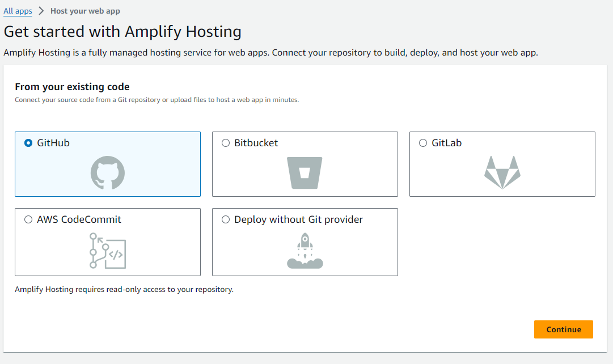
Task: Click the GitLab fox logo icon
Action: pyautogui.click(x=502, y=172)
